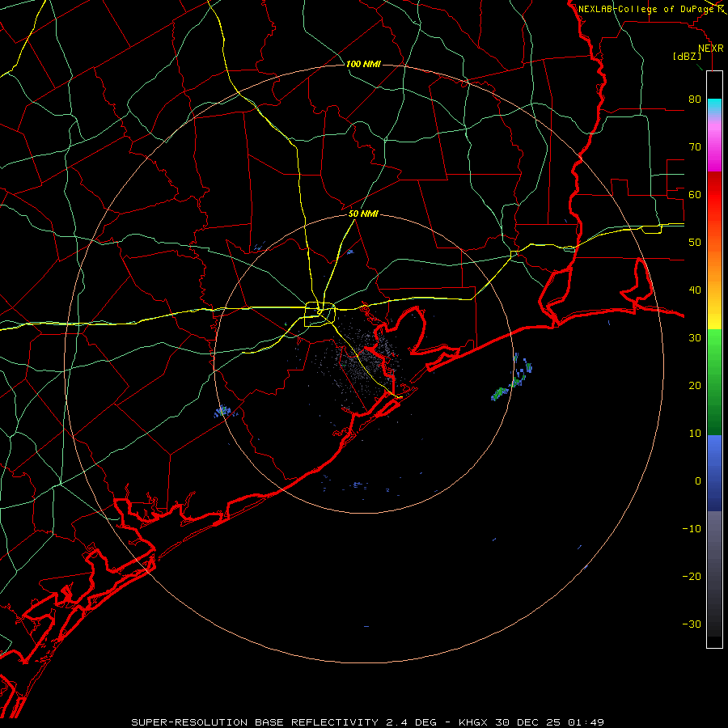Click the blue segment of the color bar

(x=714, y=473)
